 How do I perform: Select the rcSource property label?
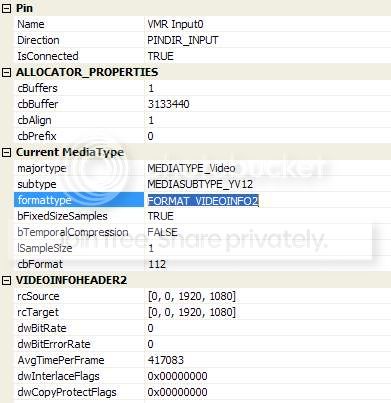(38, 296)
